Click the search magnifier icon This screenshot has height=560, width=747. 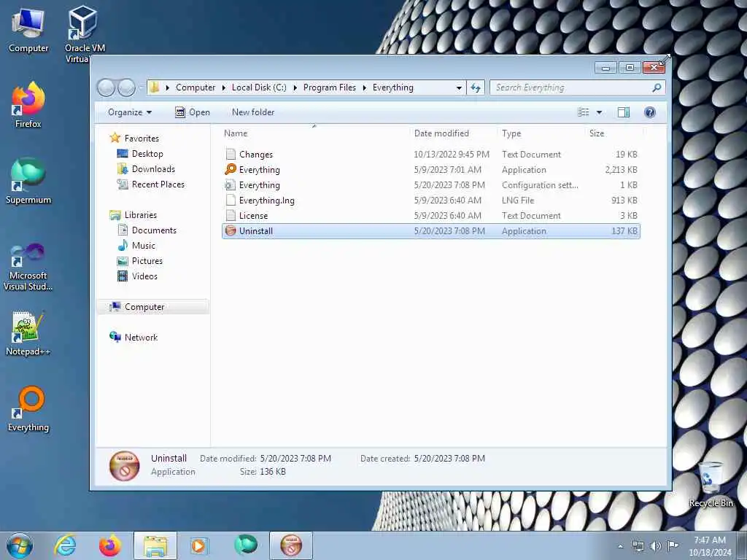click(x=657, y=87)
